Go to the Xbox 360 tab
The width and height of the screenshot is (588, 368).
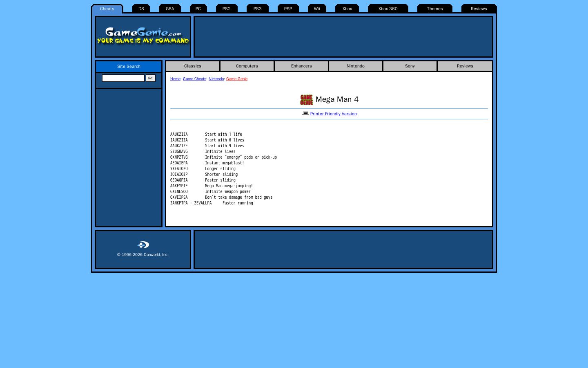(x=388, y=9)
